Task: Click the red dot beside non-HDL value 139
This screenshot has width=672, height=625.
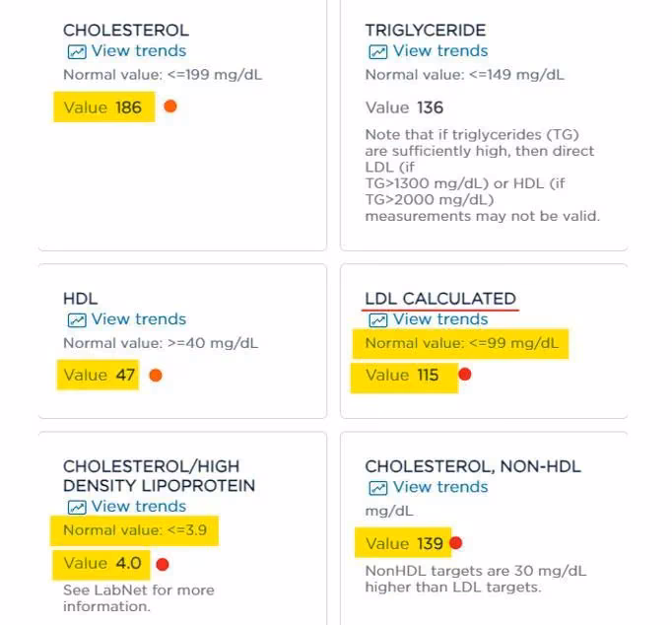Action: pyautogui.click(x=456, y=543)
